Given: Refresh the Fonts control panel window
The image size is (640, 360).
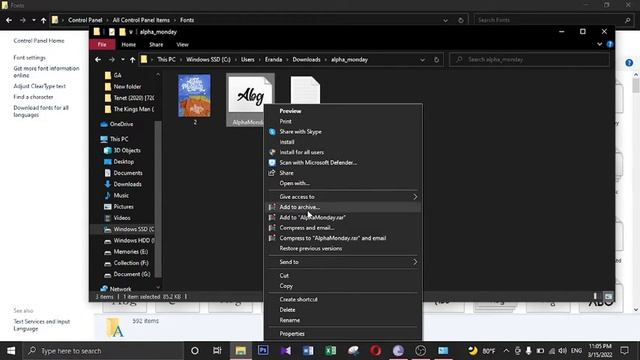Looking at the screenshot, I should [x=461, y=20].
